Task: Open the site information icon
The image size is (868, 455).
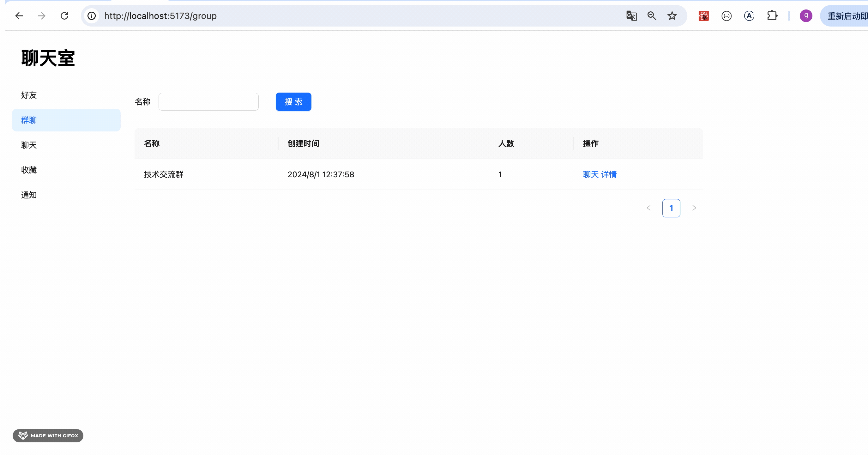Action: click(92, 16)
